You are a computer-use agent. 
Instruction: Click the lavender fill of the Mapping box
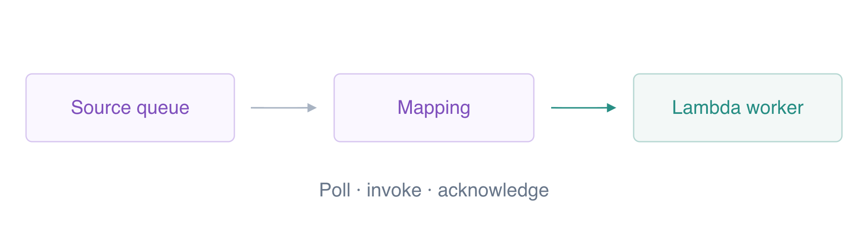coord(434,129)
